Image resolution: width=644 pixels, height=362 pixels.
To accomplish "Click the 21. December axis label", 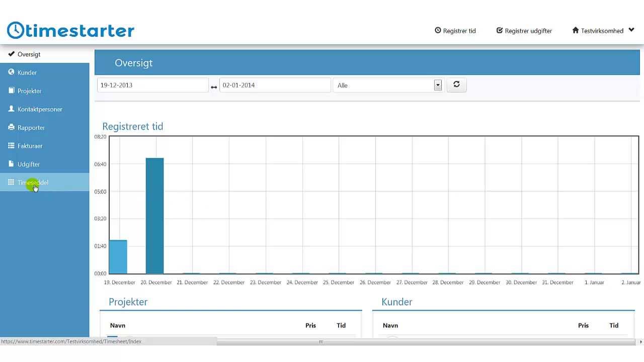I will coord(192,283).
